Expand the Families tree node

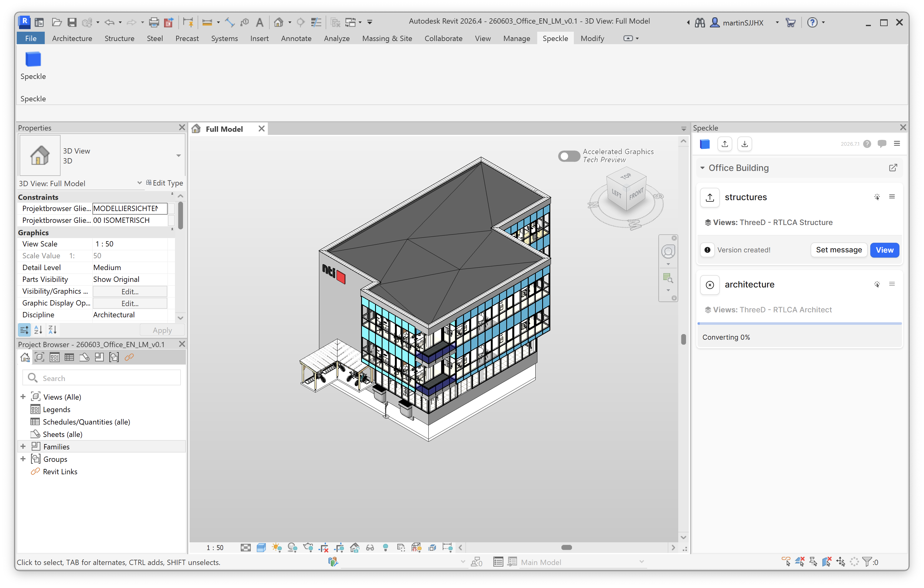23,446
